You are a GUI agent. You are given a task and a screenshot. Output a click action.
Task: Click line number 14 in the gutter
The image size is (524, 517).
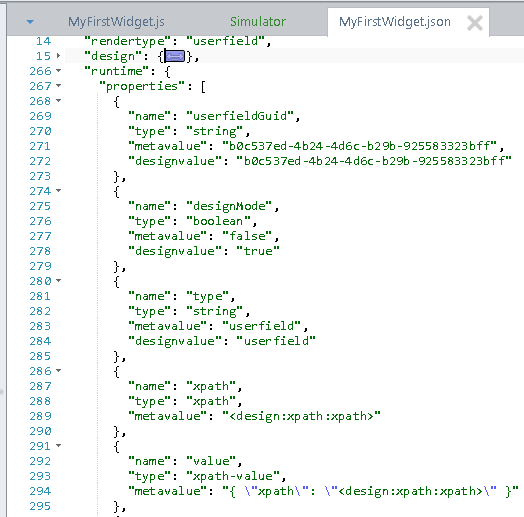43,41
